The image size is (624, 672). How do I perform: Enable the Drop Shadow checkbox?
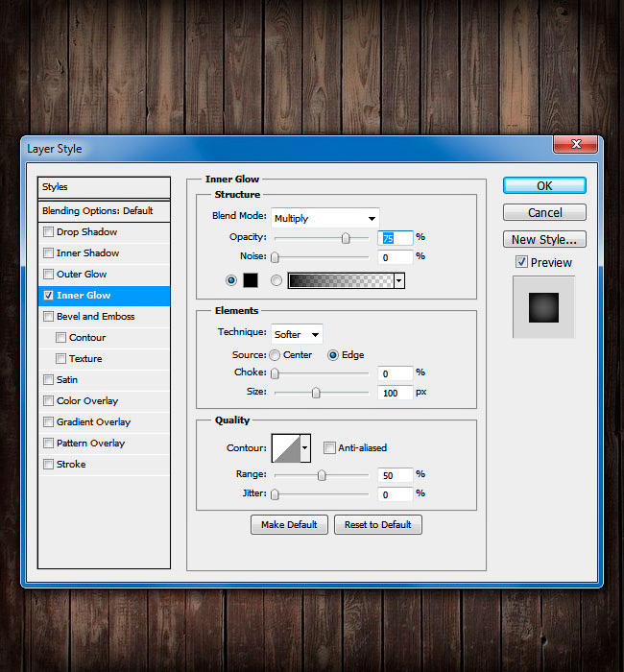coord(48,232)
